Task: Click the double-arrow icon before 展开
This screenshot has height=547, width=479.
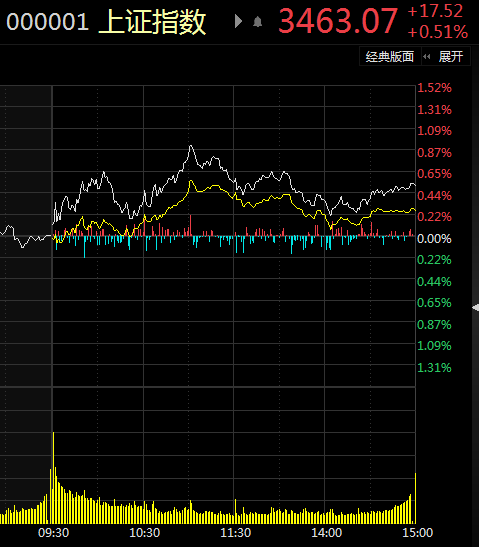Action: click(426, 57)
